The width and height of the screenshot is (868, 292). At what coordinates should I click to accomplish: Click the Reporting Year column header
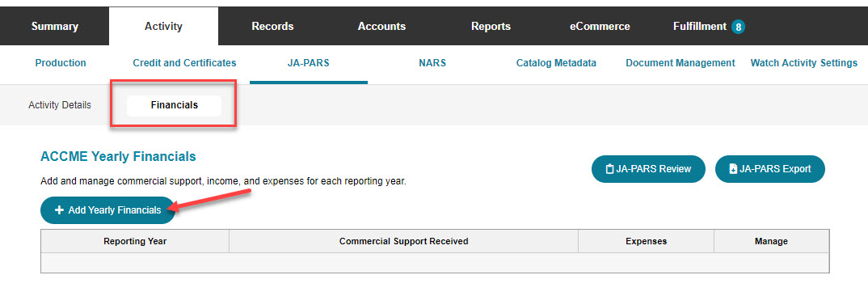pos(135,241)
